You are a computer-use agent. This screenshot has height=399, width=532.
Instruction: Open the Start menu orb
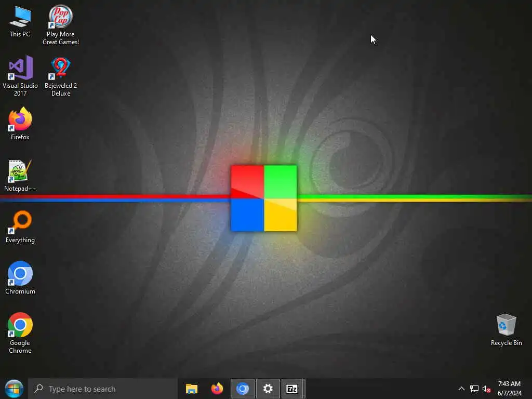click(x=14, y=389)
